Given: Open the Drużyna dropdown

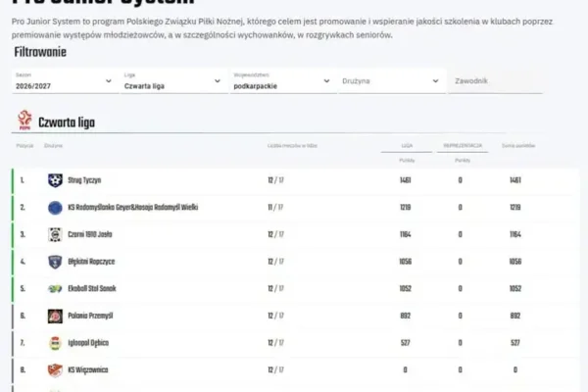Looking at the screenshot, I should pyautogui.click(x=391, y=81).
